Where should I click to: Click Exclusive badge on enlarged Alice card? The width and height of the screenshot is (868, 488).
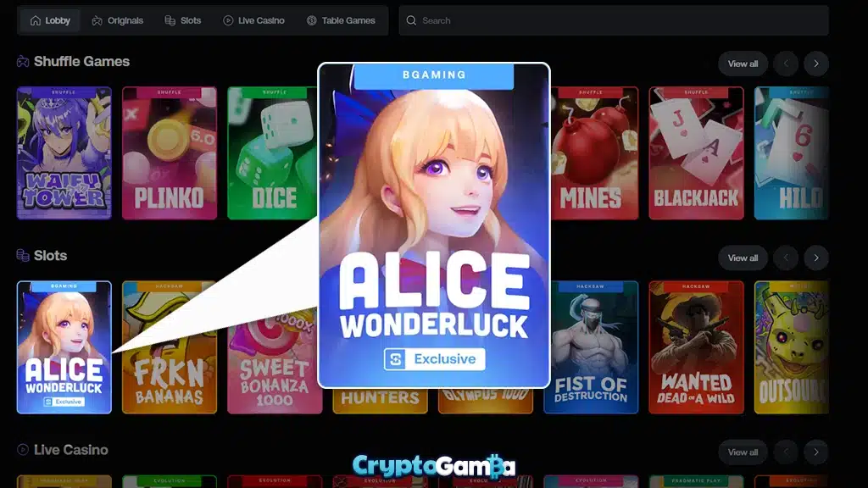435,359
